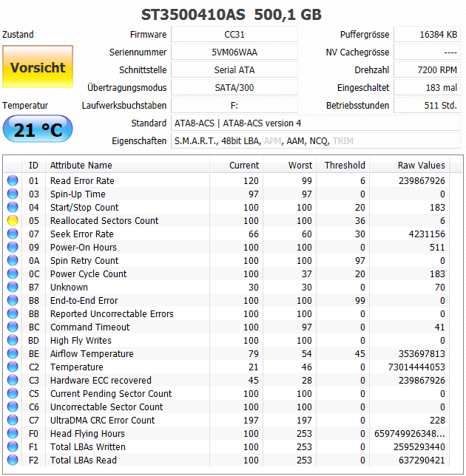Sort by the Current column header
This screenshot has height=476, width=466.
(x=236, y=165)
